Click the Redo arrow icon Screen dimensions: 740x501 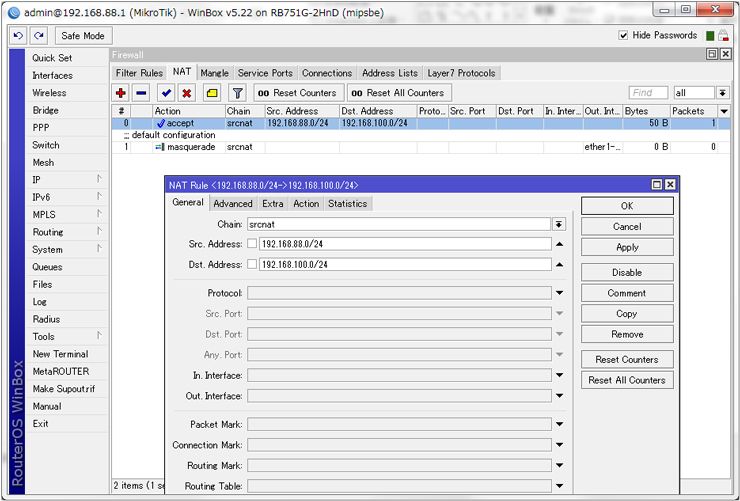pyautogui.click(x=39, y=36)
